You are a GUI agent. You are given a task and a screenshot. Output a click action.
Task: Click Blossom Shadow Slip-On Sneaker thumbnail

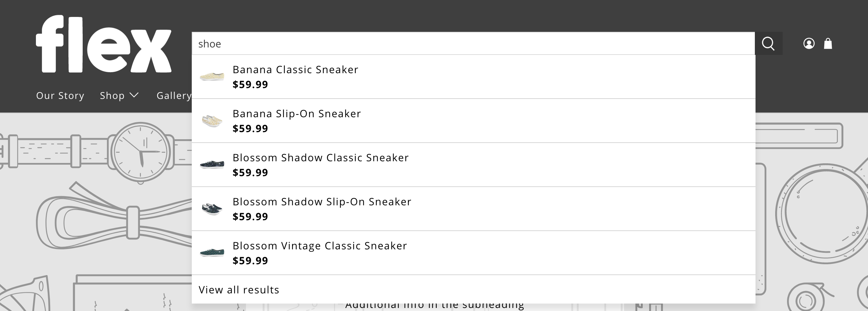(x=212, y=208)
